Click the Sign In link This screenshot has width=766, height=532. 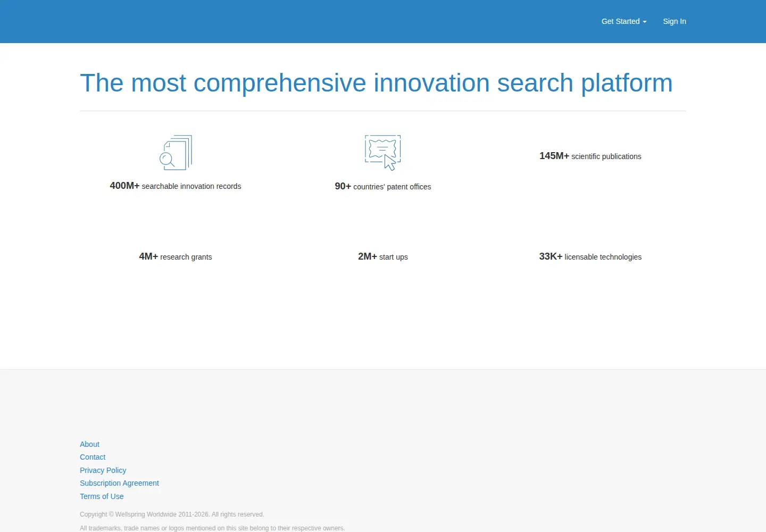click(x=675, y=21)
